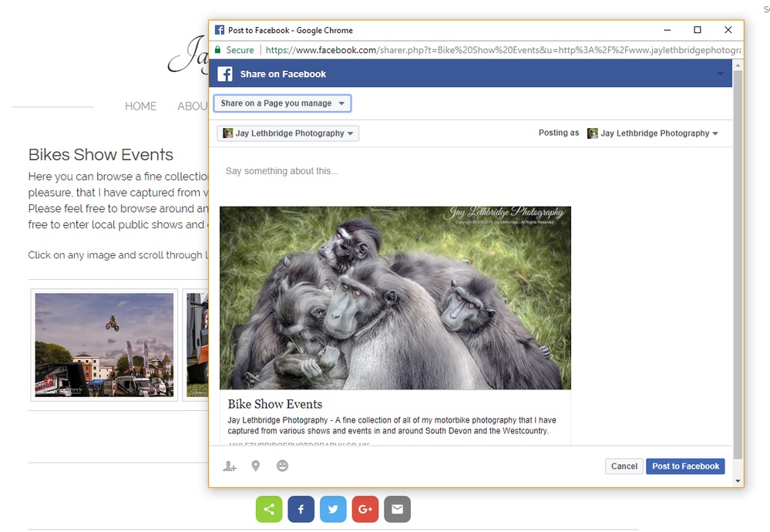Open the 'Share on a Page you manage' dropdown
This screenshot has height=532, width=770.
click(282, 103)
